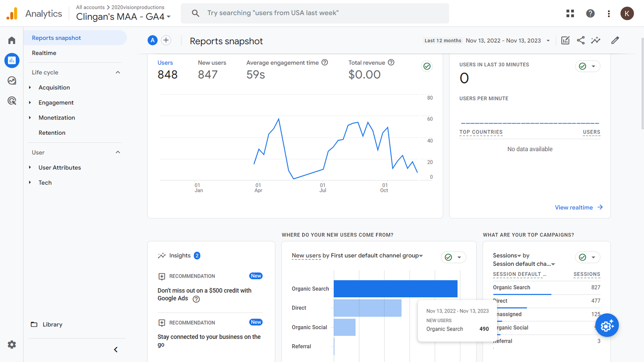The image size is (644, 362).
Task: Open Insights sparkline icon in header
Action: (x=596, y=40)
